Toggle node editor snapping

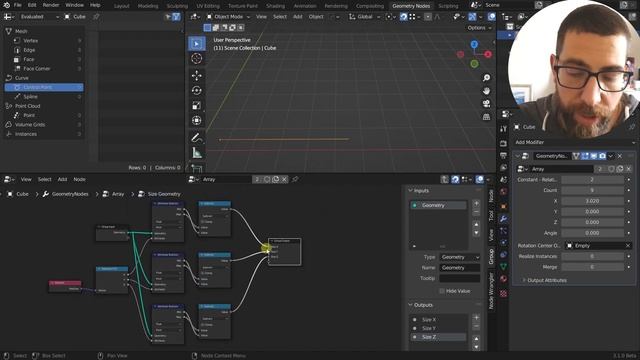[455, 179]
